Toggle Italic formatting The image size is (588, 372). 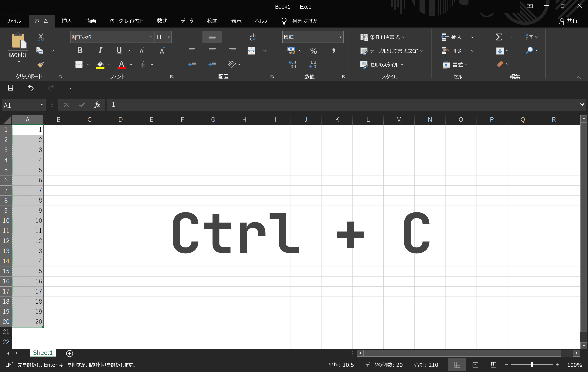coord(100,51)
